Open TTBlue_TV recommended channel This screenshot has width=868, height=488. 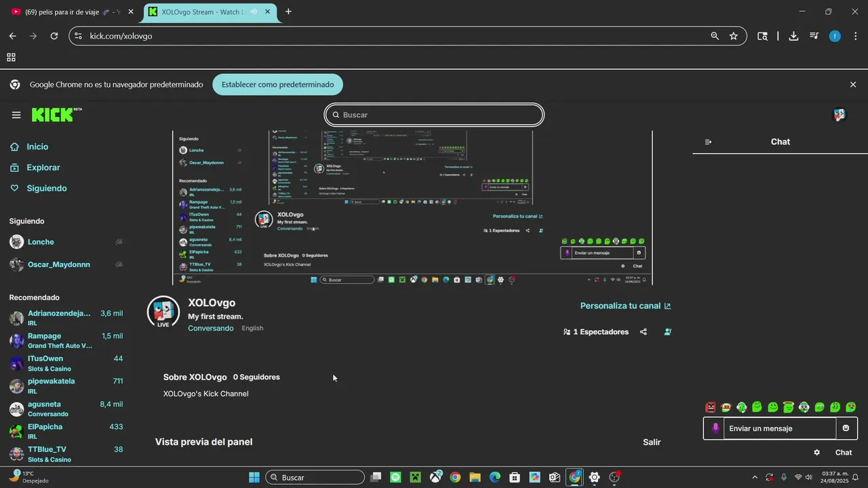point(66,454)
